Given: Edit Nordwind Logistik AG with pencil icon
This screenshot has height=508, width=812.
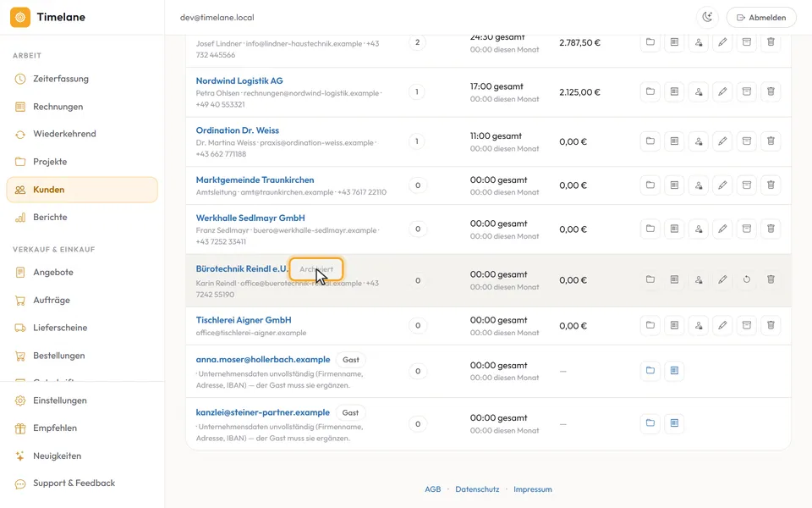Looking at the screenshot, I should (722, 91).
